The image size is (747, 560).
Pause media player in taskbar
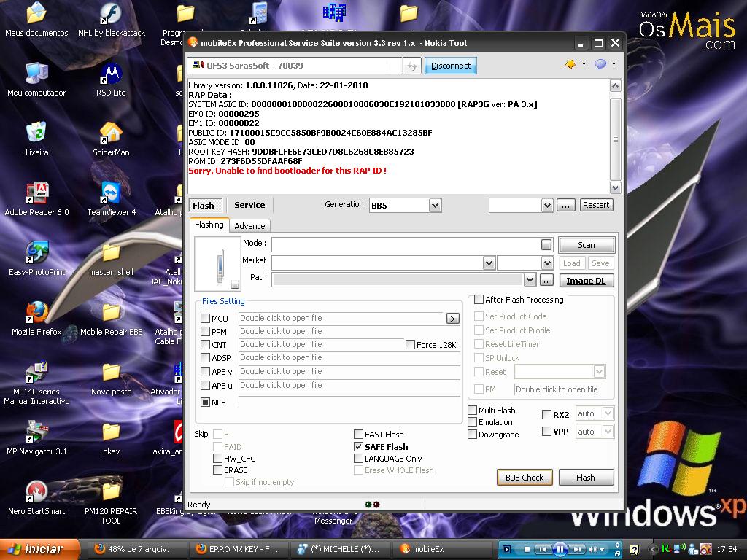pos(560,550)
